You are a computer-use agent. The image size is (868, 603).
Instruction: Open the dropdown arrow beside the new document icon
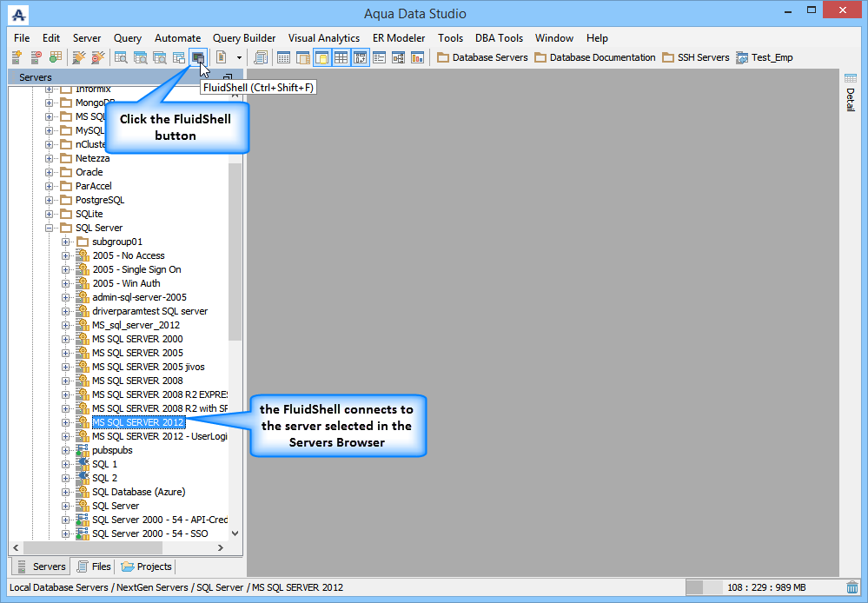[x=239, y=57]
